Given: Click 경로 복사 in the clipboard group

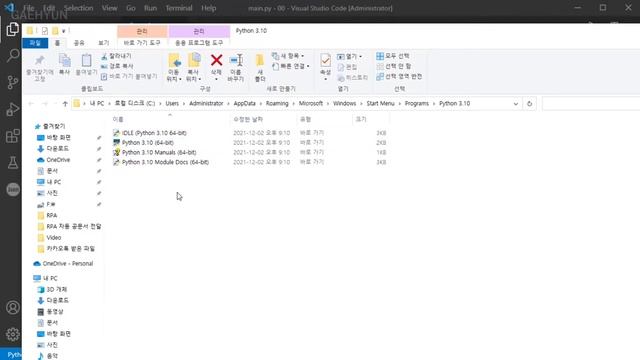Looking at the screenshot, I should (x=117, y=66).
